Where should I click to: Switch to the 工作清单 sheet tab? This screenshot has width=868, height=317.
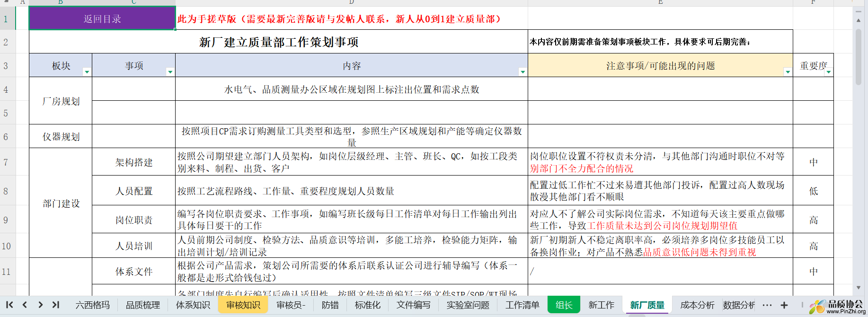click(x=523, y=305)
